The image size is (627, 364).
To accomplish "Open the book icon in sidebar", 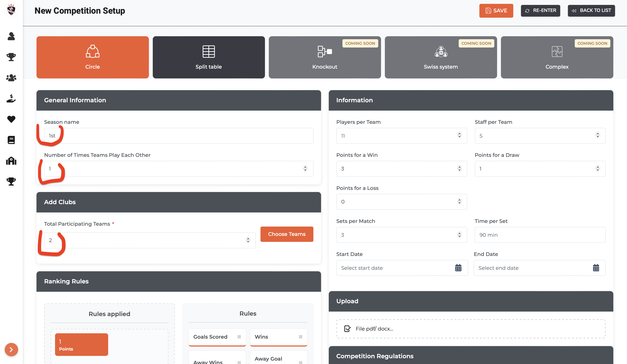I will 11,140.
